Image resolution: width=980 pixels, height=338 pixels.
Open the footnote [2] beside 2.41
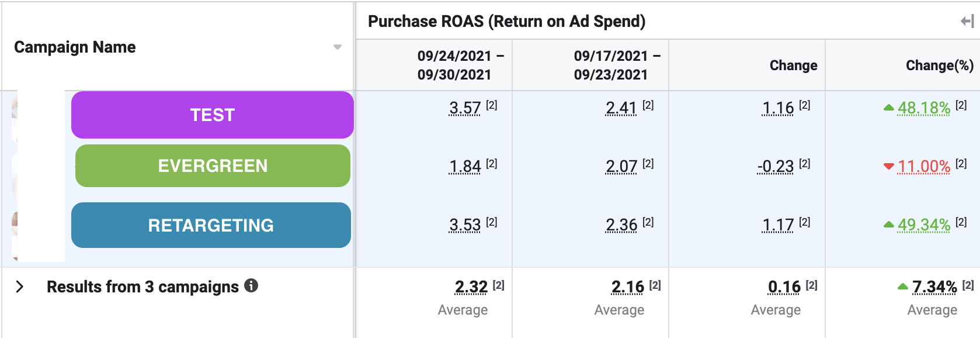(x=648, y=105)
